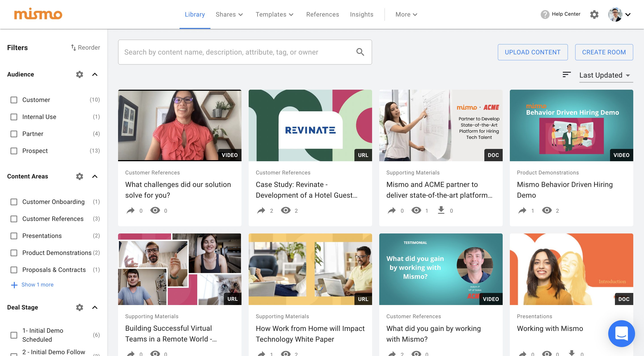The height and width of the screenshot is (356, 644).
Task: Focus the content search field
Action: pyautogui.click(x=237, y=52)
